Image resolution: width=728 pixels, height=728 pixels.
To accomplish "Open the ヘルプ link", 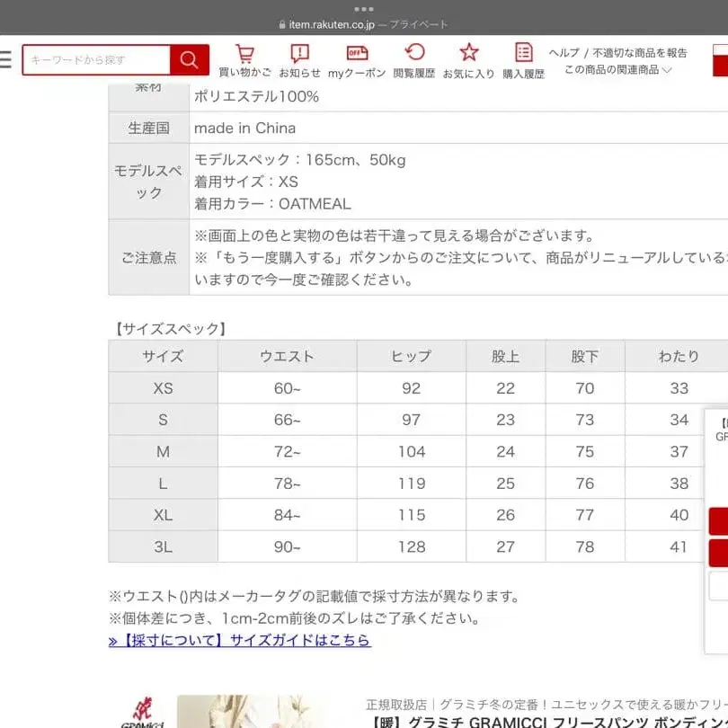I will click(x=561, y=53).
